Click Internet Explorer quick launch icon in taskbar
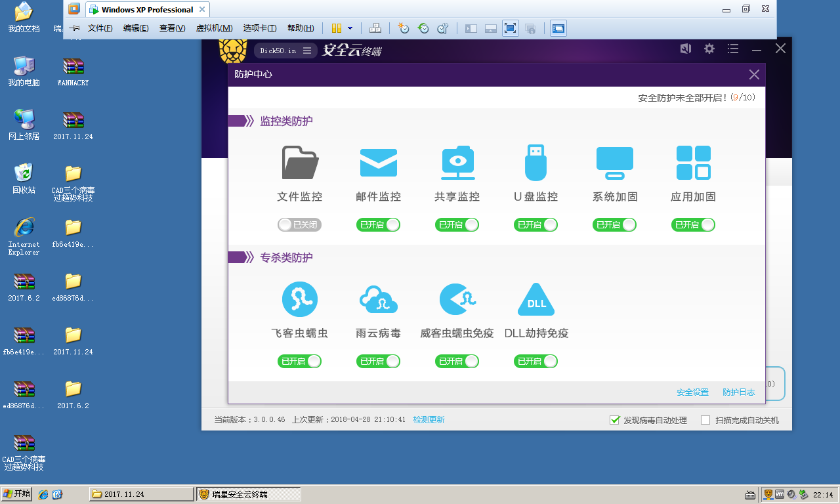 43,494
